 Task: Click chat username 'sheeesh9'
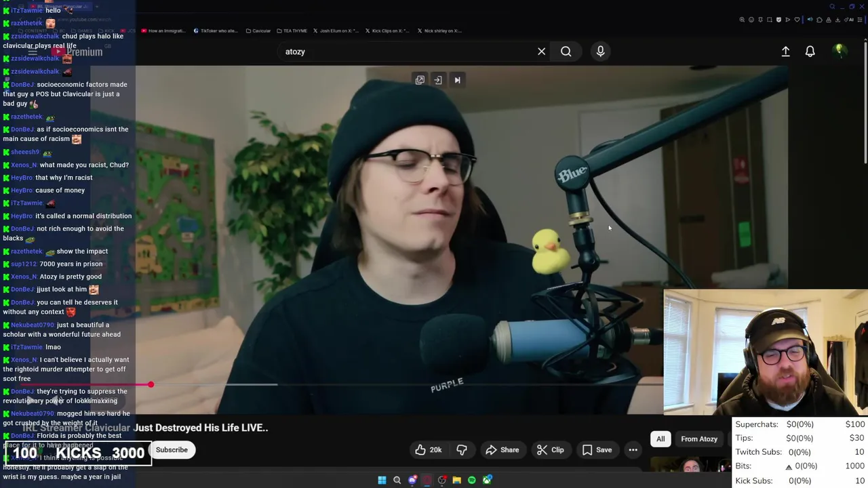25,152
